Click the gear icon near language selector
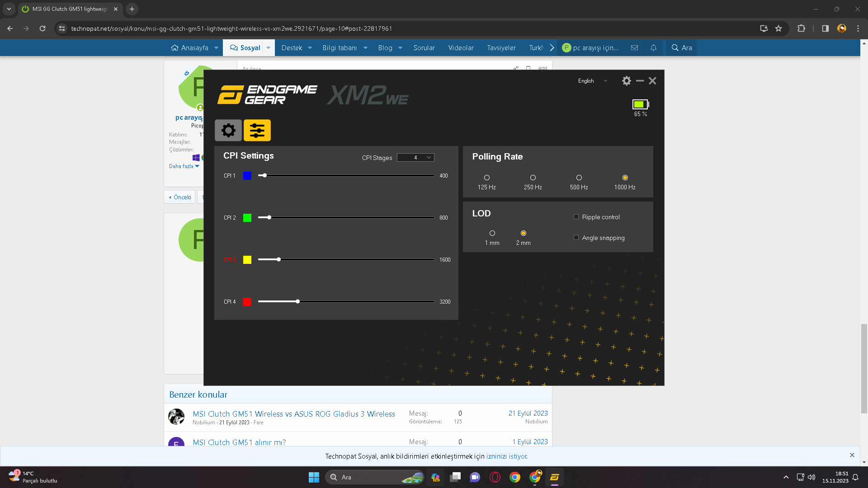Image resolution: width=868 pixels, height=488 pixels. tap(626, 81)
